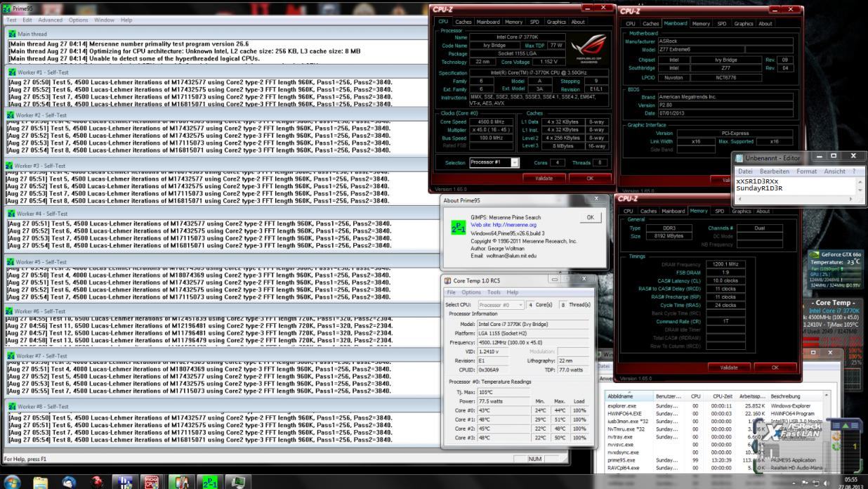Open the Test menu in Prime95

point(11,20)
